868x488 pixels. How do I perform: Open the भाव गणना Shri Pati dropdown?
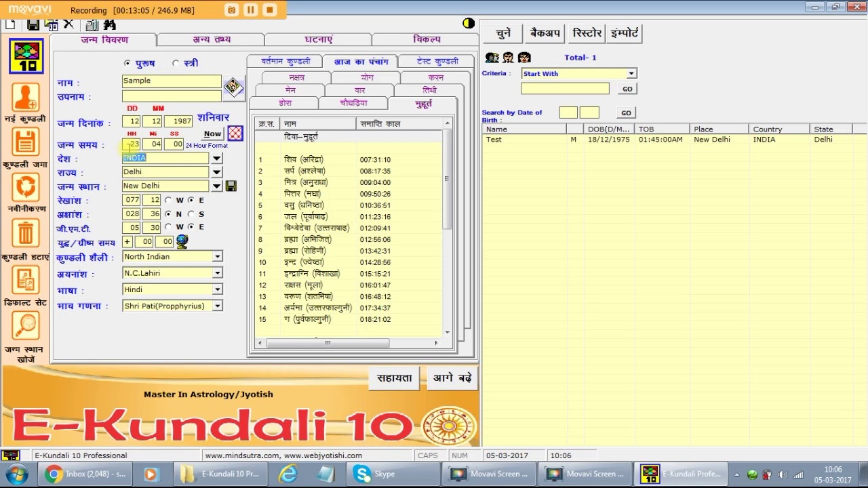217,306
